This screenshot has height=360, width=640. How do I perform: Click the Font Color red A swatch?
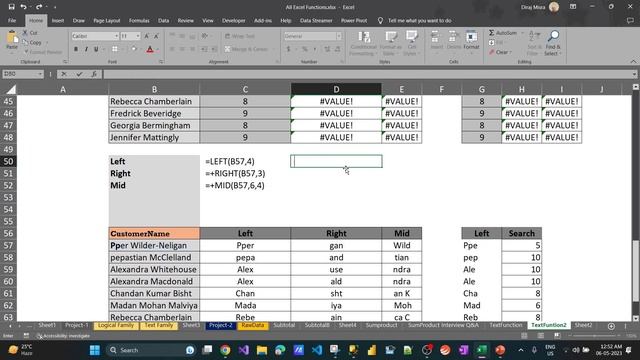150,49
